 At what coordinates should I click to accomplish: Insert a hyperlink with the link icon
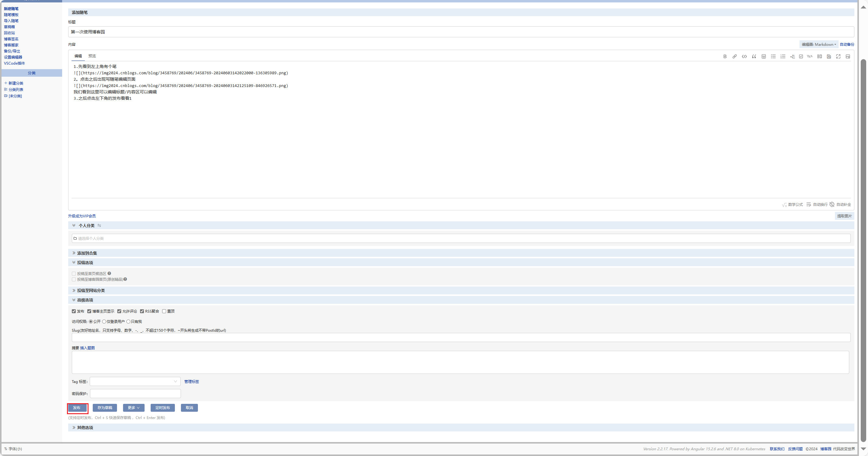(735, 56)
